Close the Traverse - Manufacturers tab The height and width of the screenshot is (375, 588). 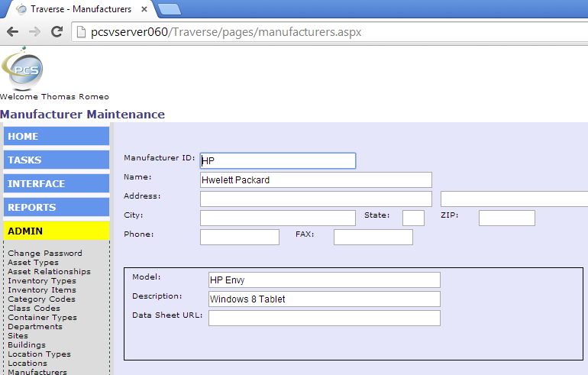click(x=144, y=9)
